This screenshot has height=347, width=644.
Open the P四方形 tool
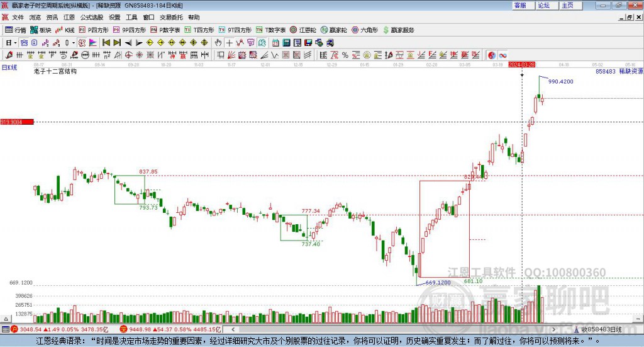tap(94, 30)
